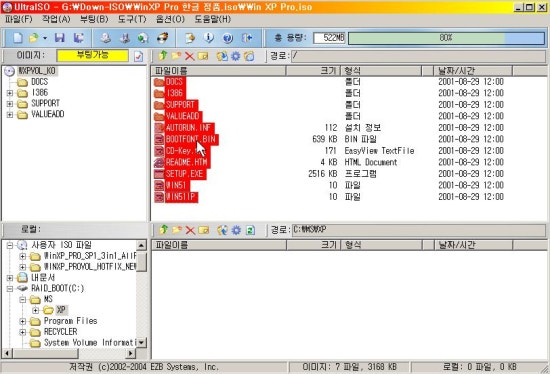The height and width of the screenshot is (374, 550).
Task: Open the dropdown arrow next to Open icon
Action: 45,38
